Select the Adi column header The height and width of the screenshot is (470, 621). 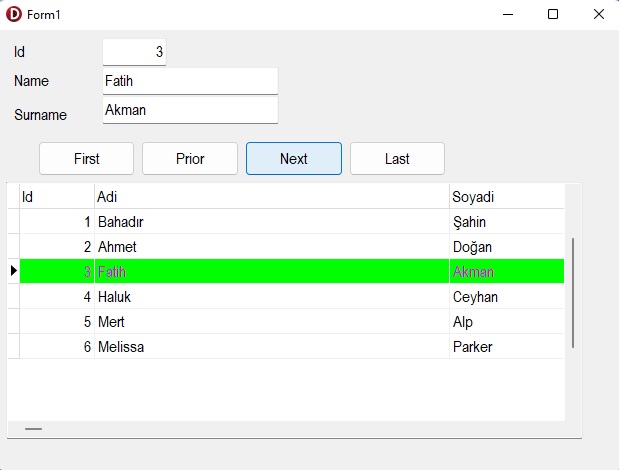tap(272, 196)
